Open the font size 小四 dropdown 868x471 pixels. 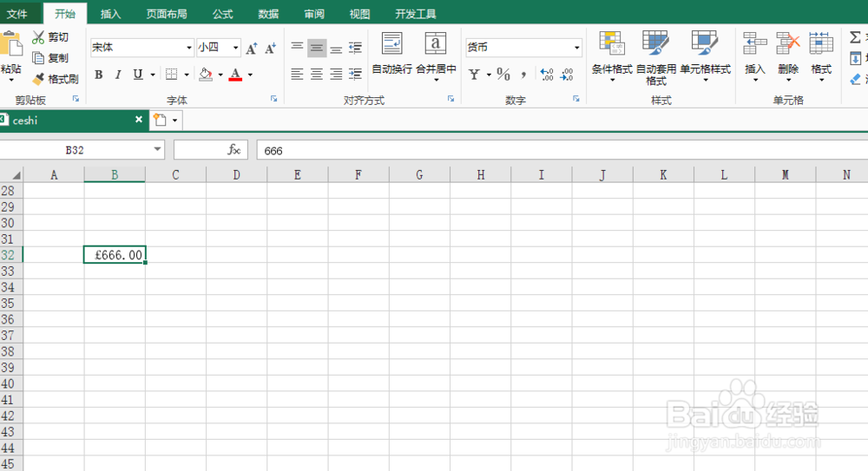[x=236, y=48]
